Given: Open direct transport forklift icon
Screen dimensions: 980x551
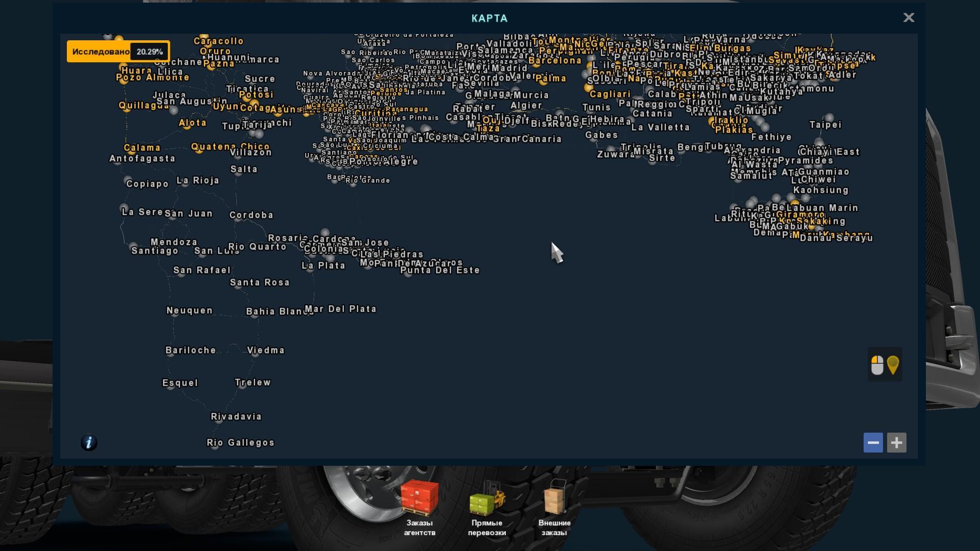Looking at the screenshot, I should pos(486,497).
